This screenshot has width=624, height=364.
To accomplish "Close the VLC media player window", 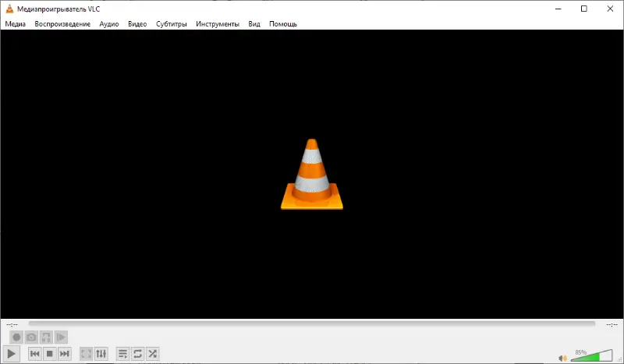I will coord(610,9).
